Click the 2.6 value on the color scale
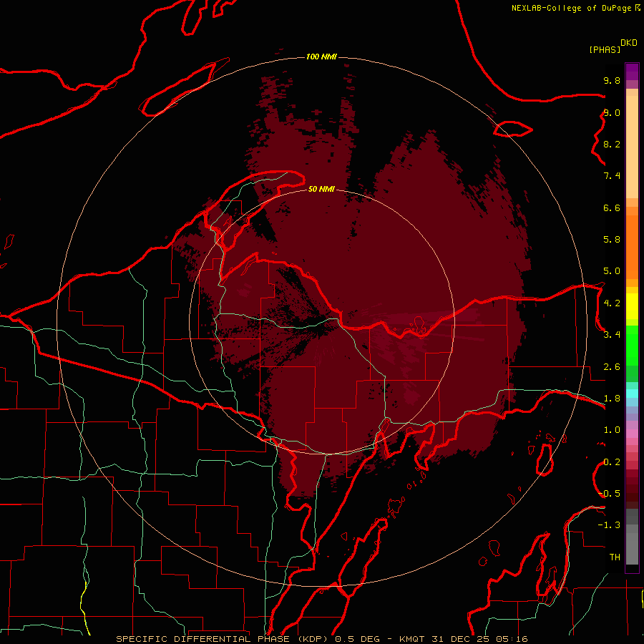 (612, 367)
